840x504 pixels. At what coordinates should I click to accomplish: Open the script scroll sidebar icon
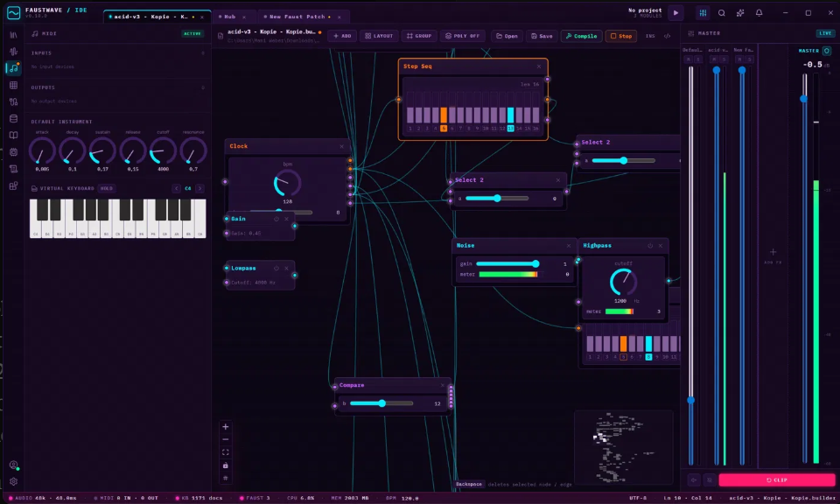click(x=13, y=169)
